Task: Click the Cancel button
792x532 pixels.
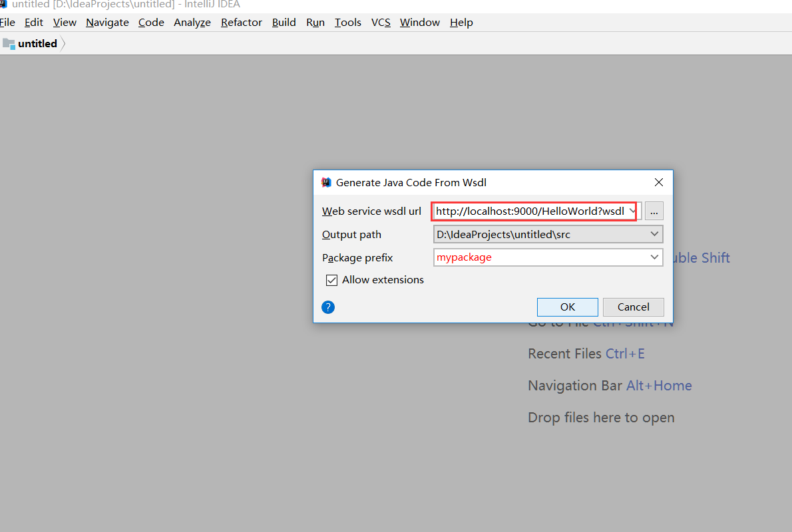Action: (x=633, y=307)
